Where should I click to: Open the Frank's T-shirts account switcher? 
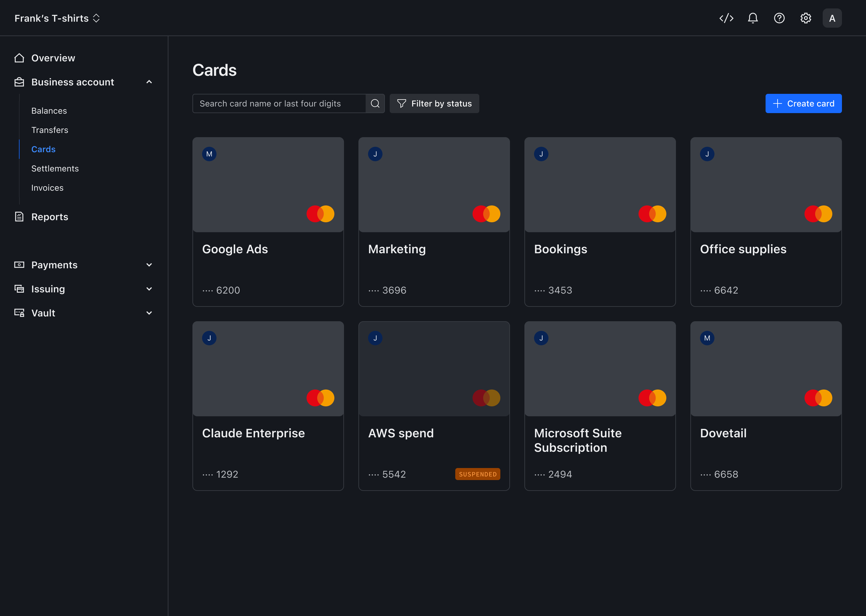pyautogui.click(x=57, y=18)
